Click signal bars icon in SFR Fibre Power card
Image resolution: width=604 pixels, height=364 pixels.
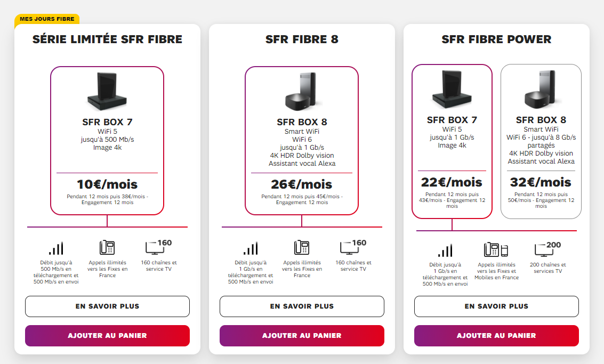445,250
